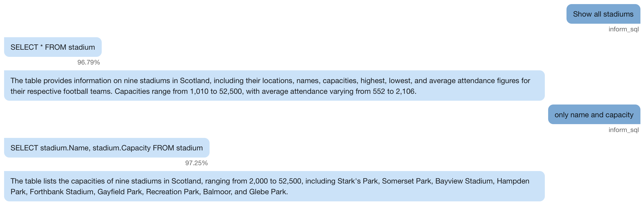Click "Forthbank Stadium" in the summary text

(61, 192)
